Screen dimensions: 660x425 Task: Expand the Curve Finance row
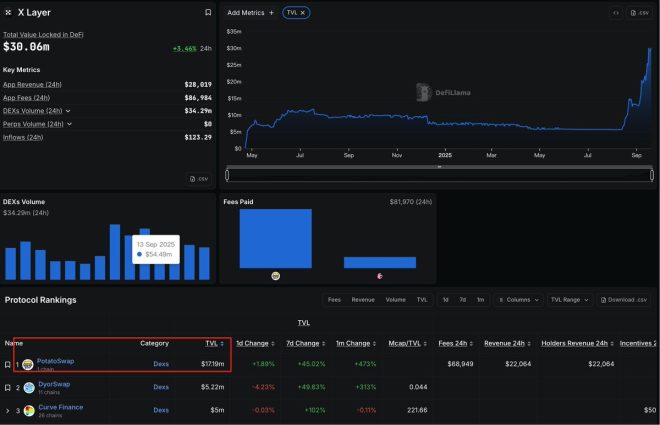8,411
